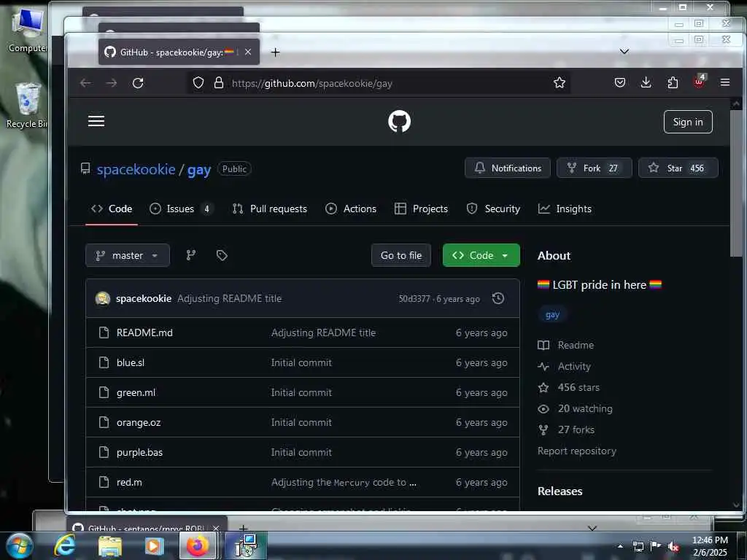The width and height of the screenshot is (747, 560).
Task: Open the blue.sl file
Action: (131, 362)
